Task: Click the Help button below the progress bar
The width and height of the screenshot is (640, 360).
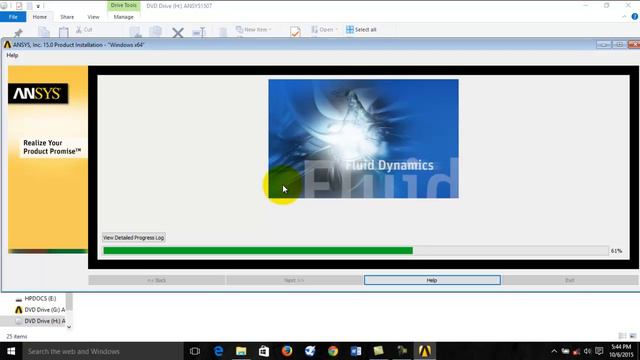Action: (432, 280)
